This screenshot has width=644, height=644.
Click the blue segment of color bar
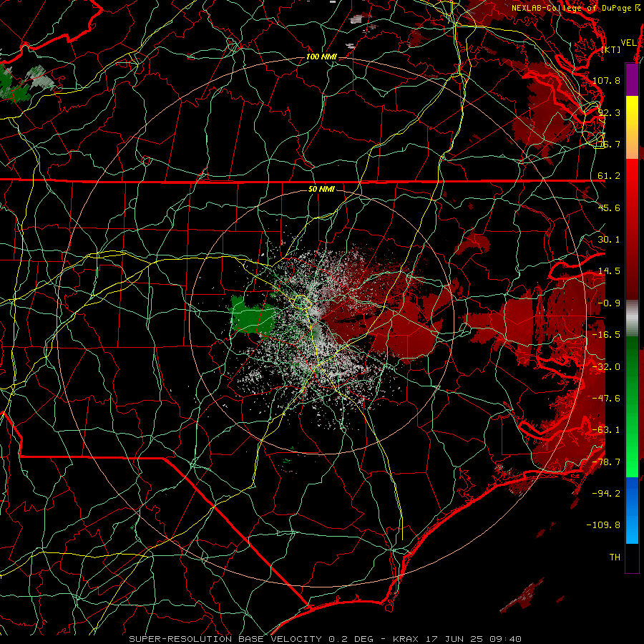click(632, 510)
